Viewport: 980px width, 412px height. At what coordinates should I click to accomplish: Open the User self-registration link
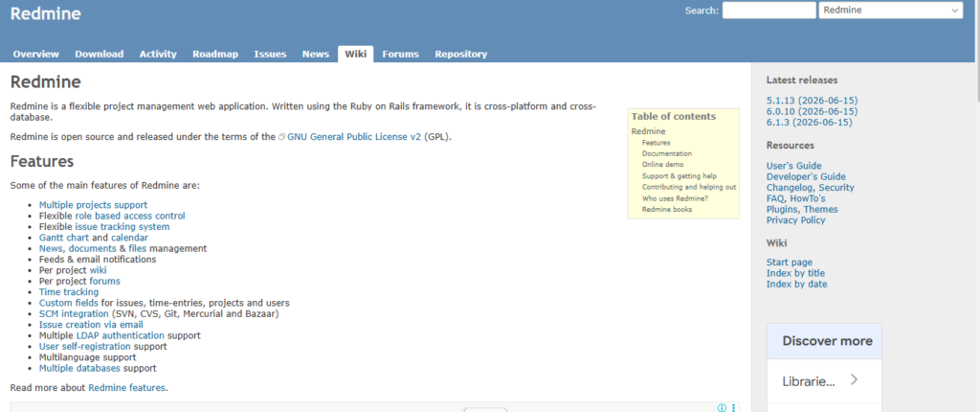[x=85, y=346]
